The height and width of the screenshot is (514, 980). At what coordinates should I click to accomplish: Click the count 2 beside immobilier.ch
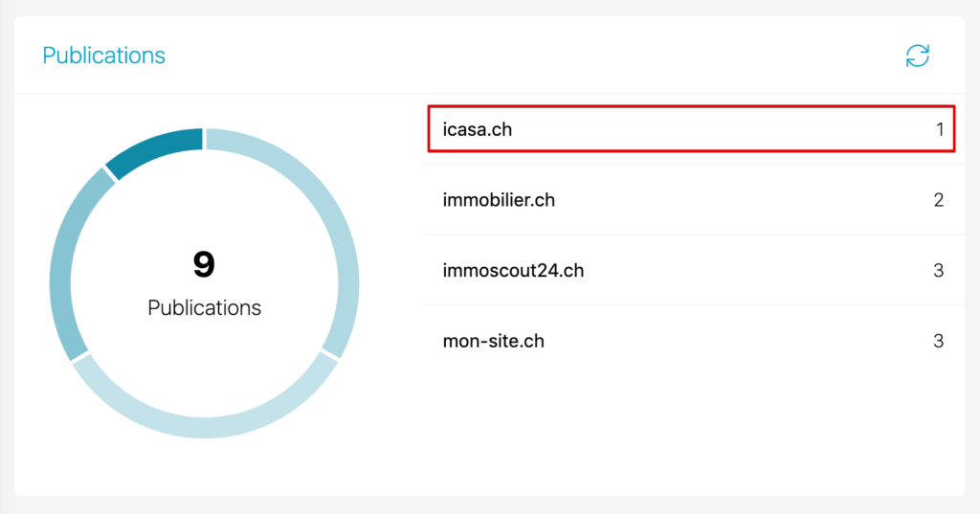(x=939, y=200)
